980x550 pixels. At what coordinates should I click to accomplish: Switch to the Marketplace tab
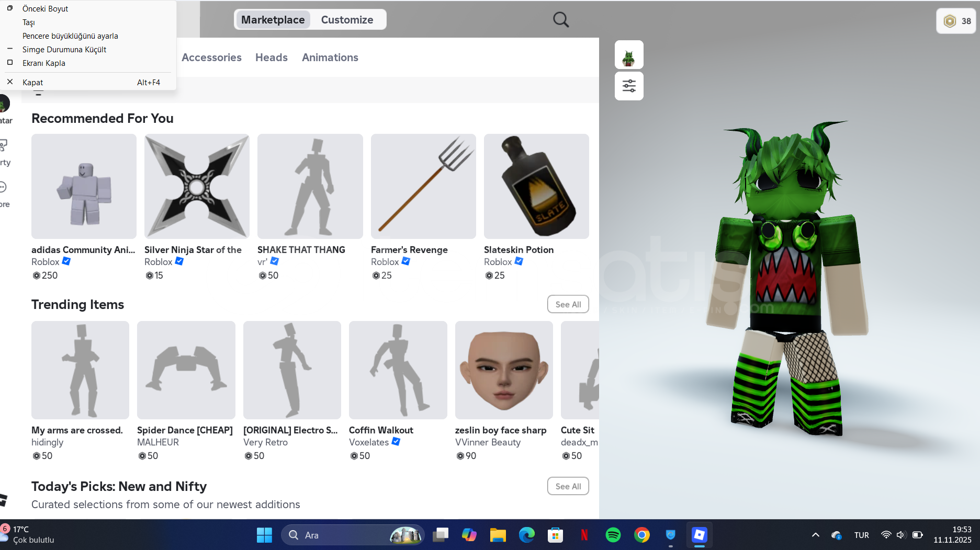(x=273, y=20)
